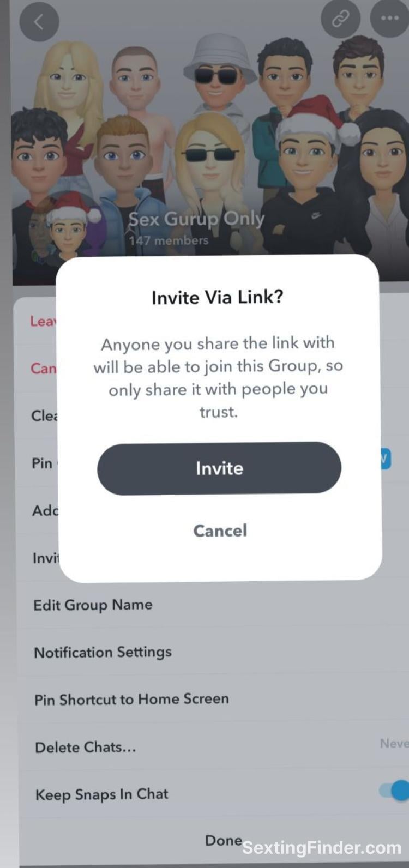Image resolution: width=409 pixels, height=868 pixels.
Task: Tap Done at the bottom
Action: coord(224,840)
